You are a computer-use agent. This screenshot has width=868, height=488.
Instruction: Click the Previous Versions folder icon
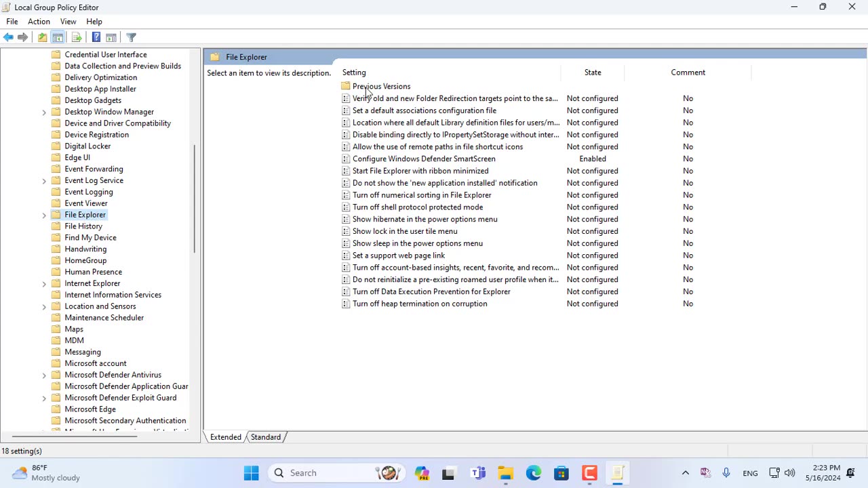pos(346,86)
